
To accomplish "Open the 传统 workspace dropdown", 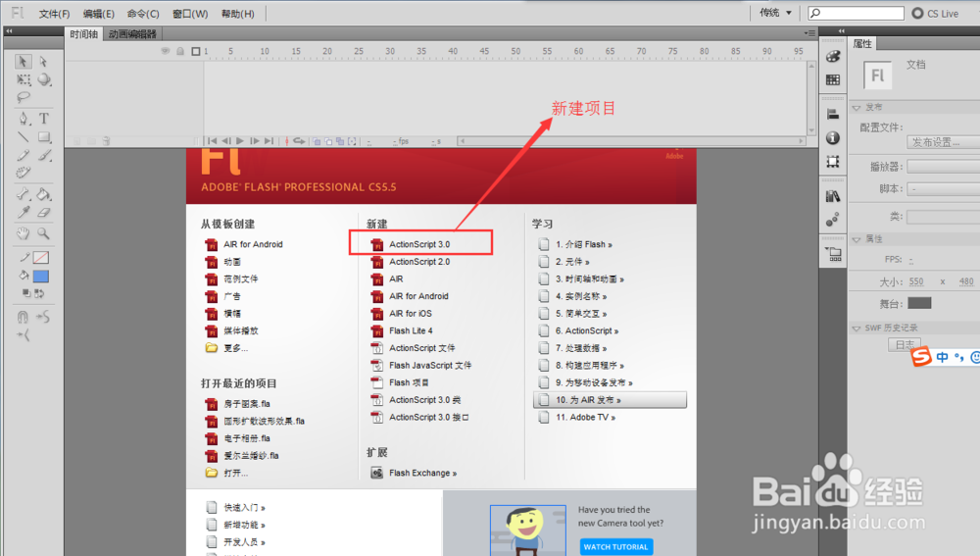I will pyautogui.click(x=775, y=13).
